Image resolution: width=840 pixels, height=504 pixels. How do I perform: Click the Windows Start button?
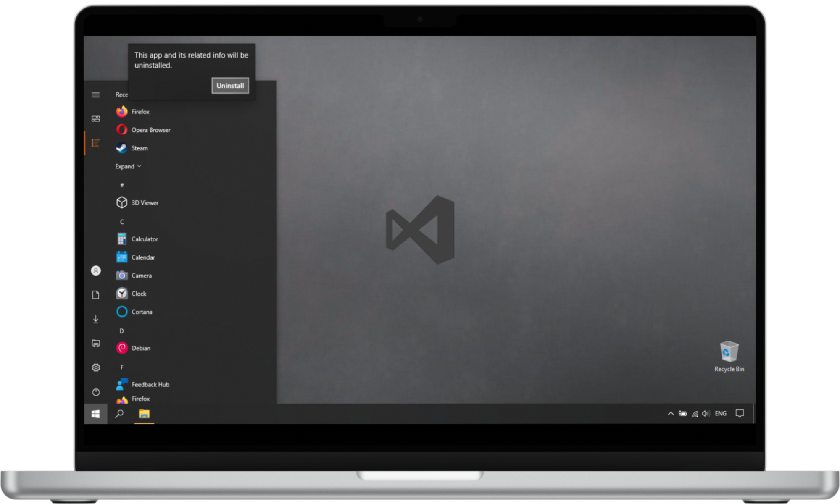click(x=96, y=414)
